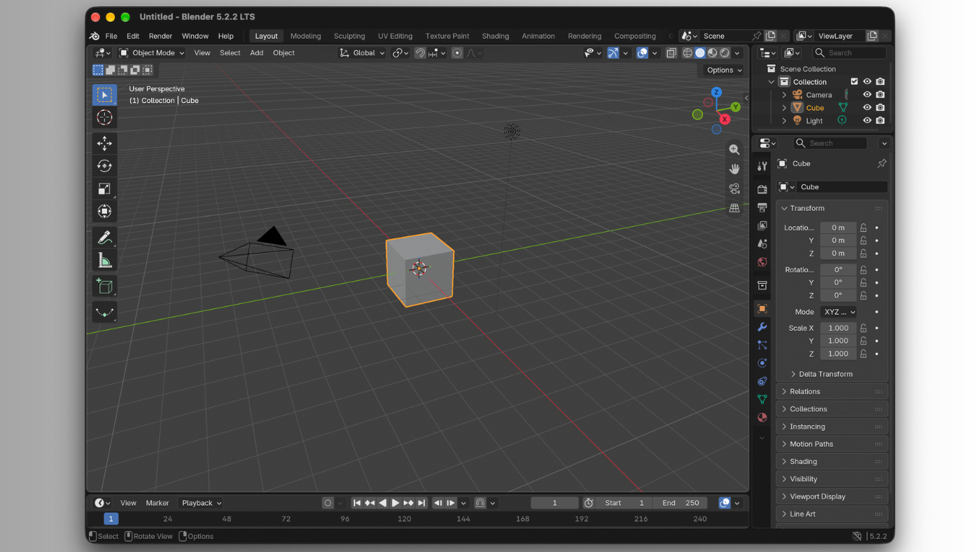
Task: Lock the Location X value
Action: (x=864, y=228)
